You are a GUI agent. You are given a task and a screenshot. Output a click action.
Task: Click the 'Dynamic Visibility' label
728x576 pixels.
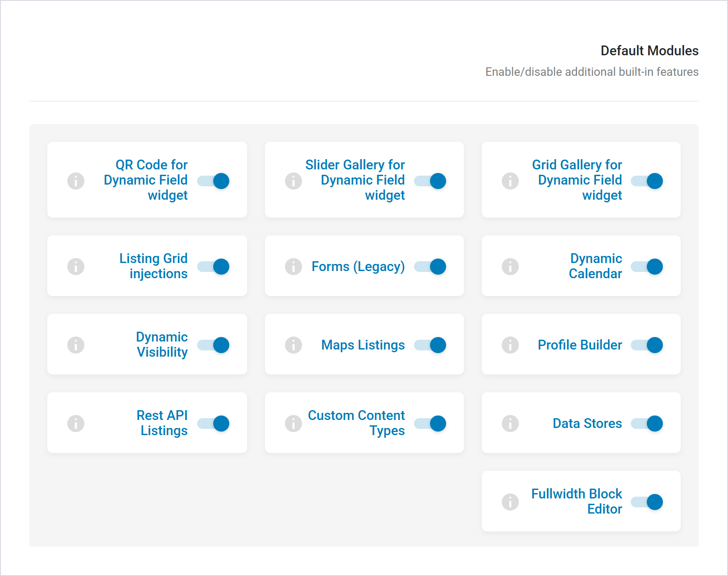pos(162,345)
